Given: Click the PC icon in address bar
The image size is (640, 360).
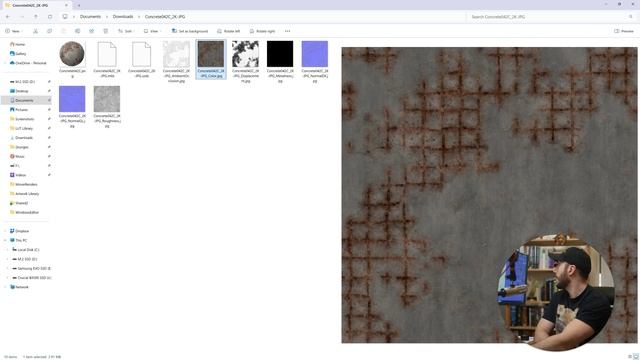Looking at the screenshot, I should (65, 17).
